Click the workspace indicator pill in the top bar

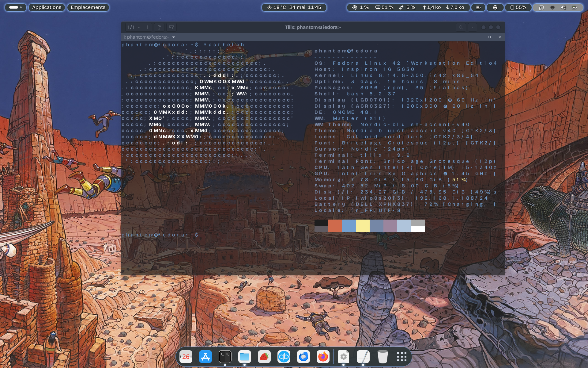tap(15, 7)
